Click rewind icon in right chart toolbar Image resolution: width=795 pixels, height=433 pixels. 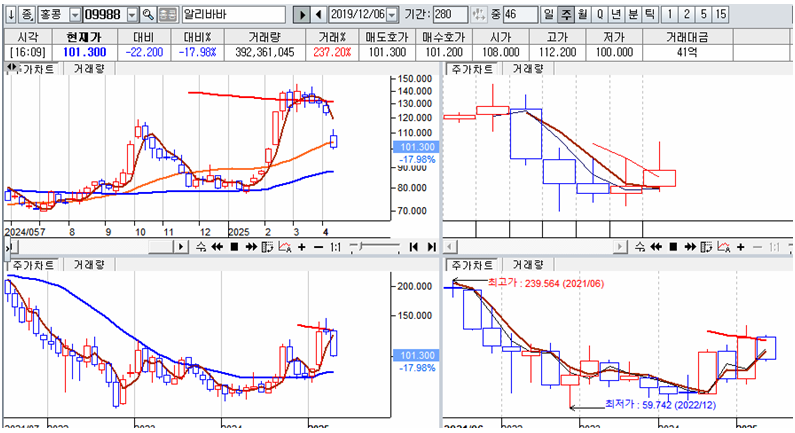pos(656,247)
